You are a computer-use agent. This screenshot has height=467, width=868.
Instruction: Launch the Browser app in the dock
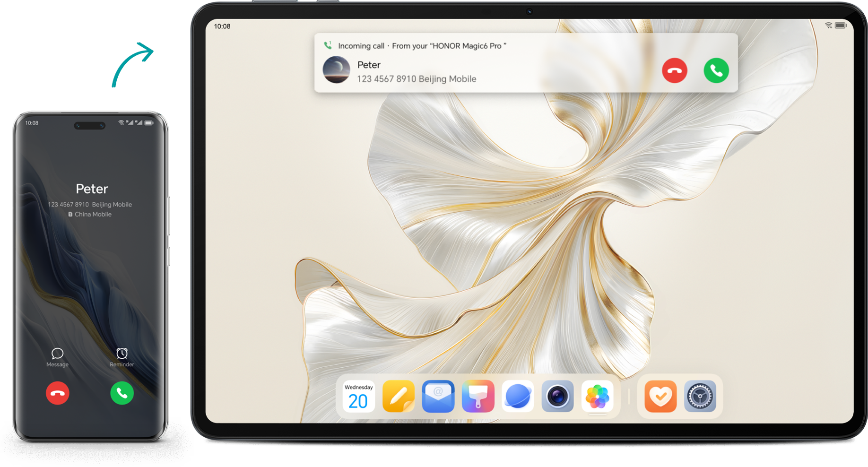(518, 396)
